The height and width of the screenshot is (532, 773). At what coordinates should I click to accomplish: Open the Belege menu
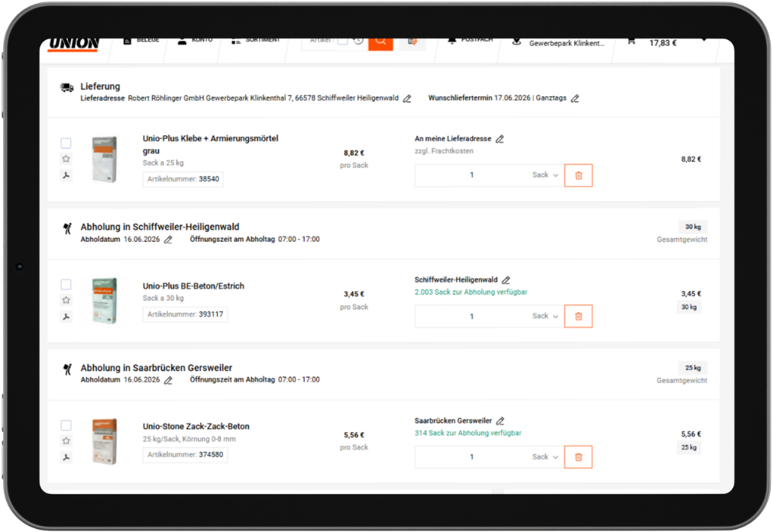point(141,40)
